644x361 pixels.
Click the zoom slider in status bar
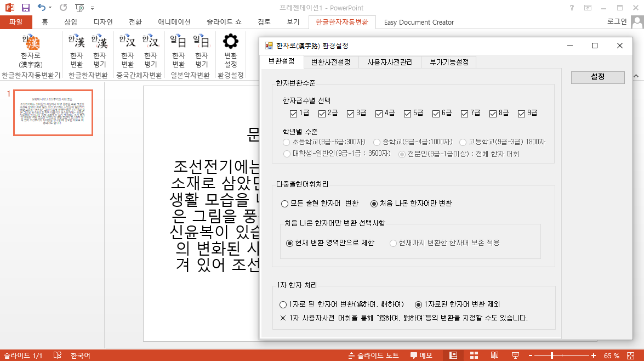tap(552, 356)
